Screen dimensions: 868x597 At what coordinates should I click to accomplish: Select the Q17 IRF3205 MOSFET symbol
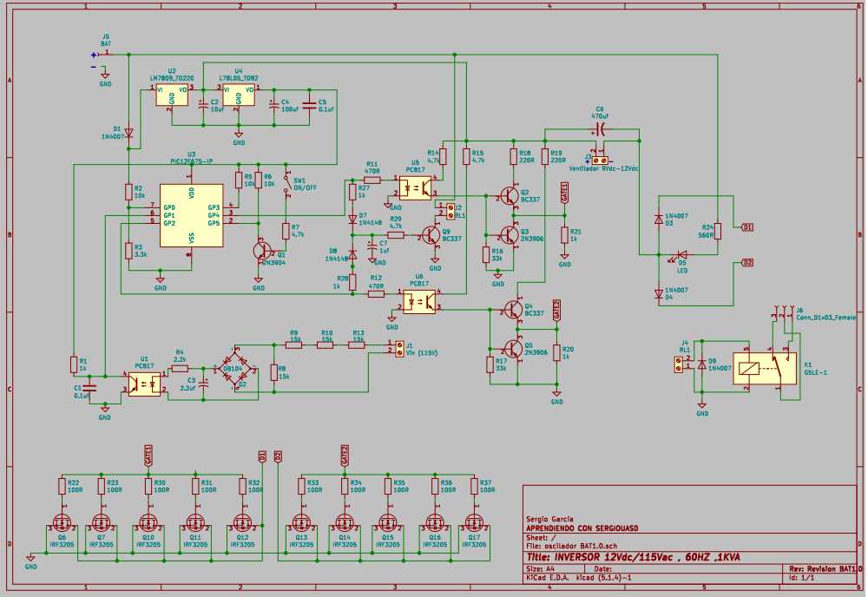pos(474,522)
